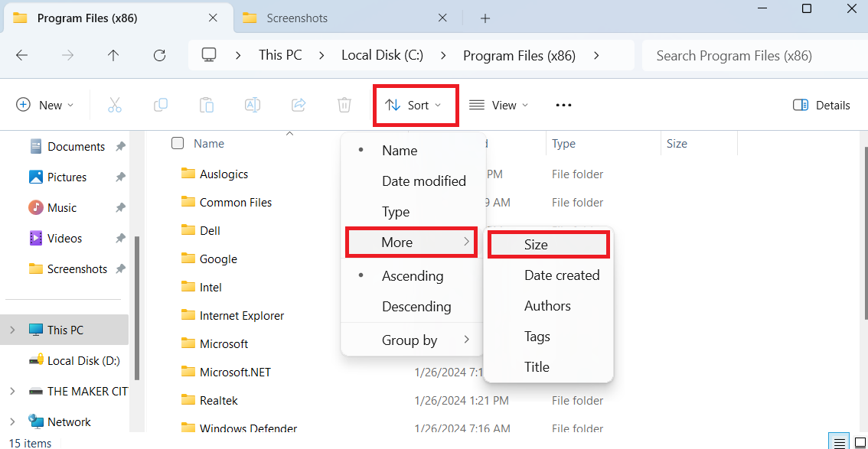Switch to details view in status bar
The height and width of the screenshot is (449, 868).
840,442
